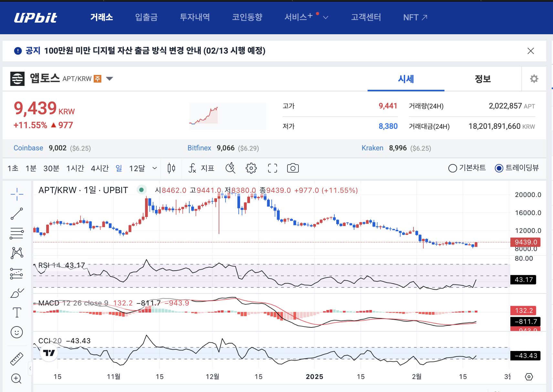Select the 12달 interval
Image resolution: width=553 pixels, height=392 pixels.
click(137, 168)
